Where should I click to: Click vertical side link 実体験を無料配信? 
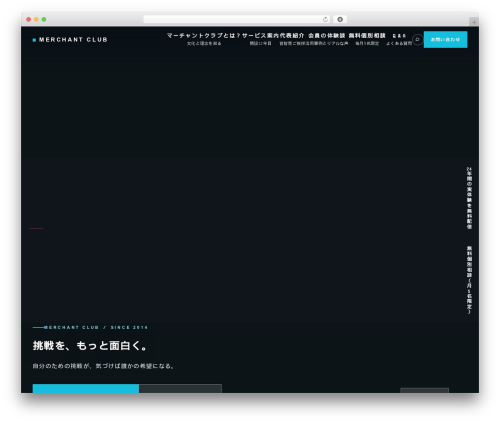[x=469, y=198]
